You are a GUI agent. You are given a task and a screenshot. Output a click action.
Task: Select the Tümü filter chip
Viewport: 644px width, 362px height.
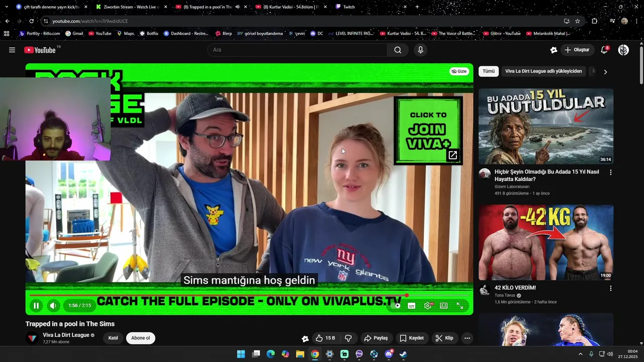pyautogui.click(x=489, y=71)
